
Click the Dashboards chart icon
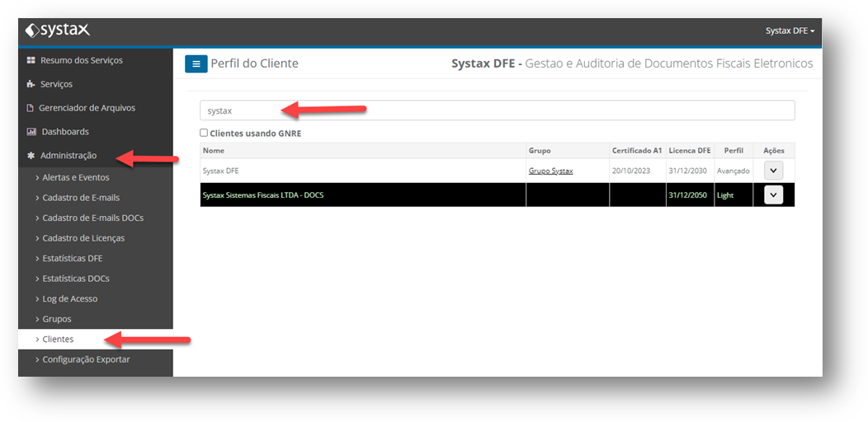(x=31, y=132)
